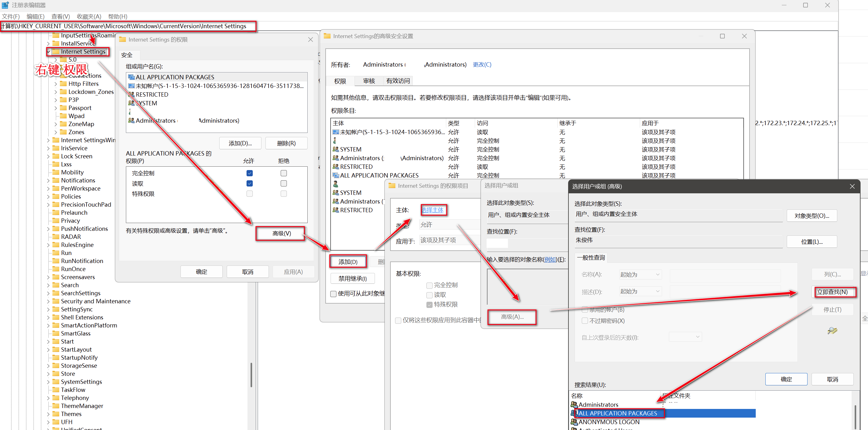Click the Registry Editor app icon in the title bar
This screenshot has width=868, height=430.
pyautogui.click(x=5, y=5)
